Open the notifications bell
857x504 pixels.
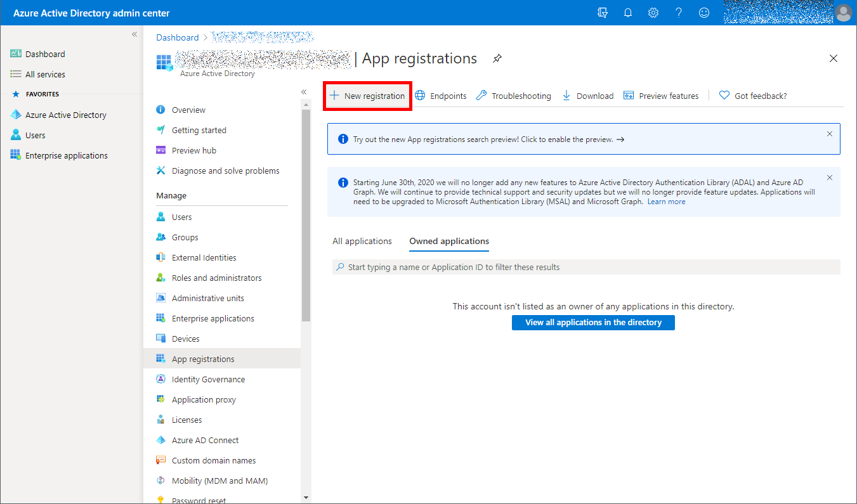point(628,13)
